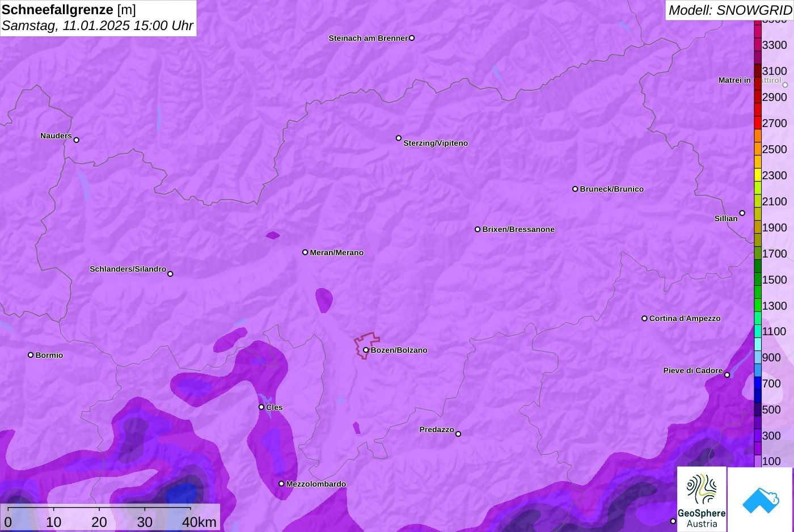Click the yellow legend swatch beside 2300
The width and height of the screenshot is (794, 532).
click(758, 175)
